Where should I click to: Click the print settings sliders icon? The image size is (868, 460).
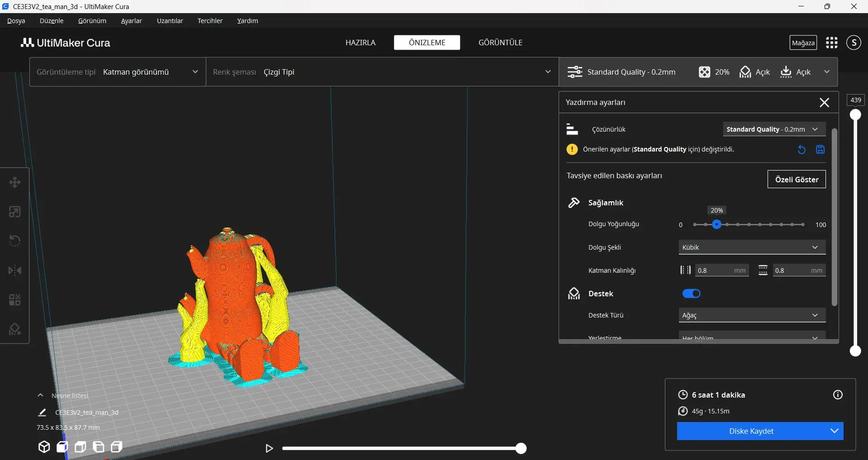point(575,72)
